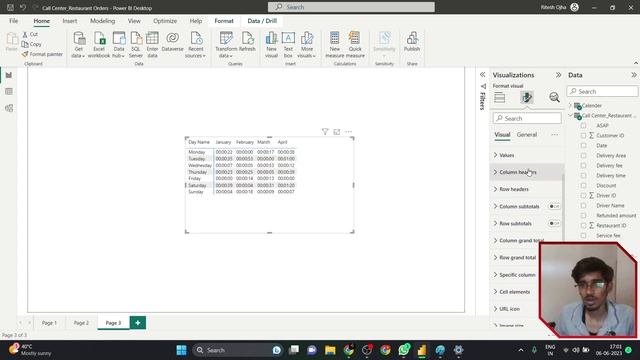Select the Format visual brush icon
This screenshot has width=640, height=360.
(x=527, y=98)
